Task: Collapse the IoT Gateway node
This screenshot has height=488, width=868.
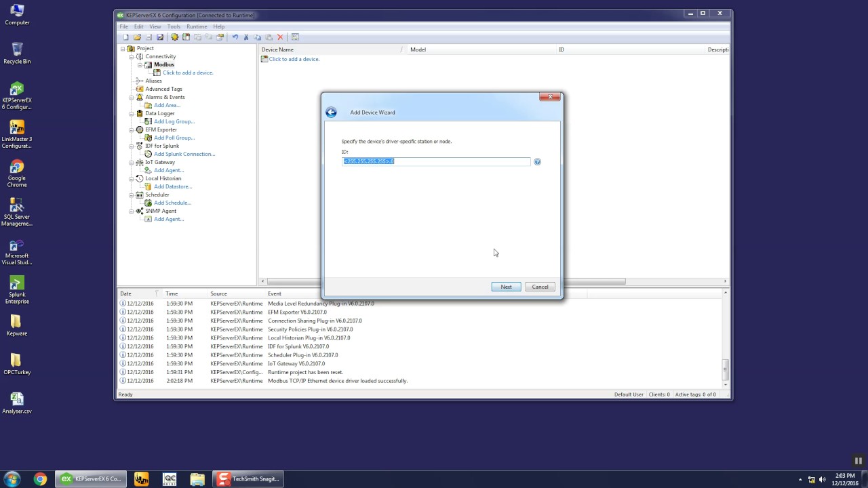Action: click(x=132, y=163)
